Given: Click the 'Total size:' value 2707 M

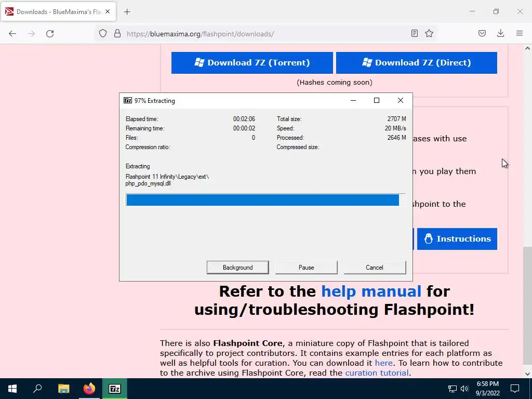Looking at the screenshot, I should 396,119.
